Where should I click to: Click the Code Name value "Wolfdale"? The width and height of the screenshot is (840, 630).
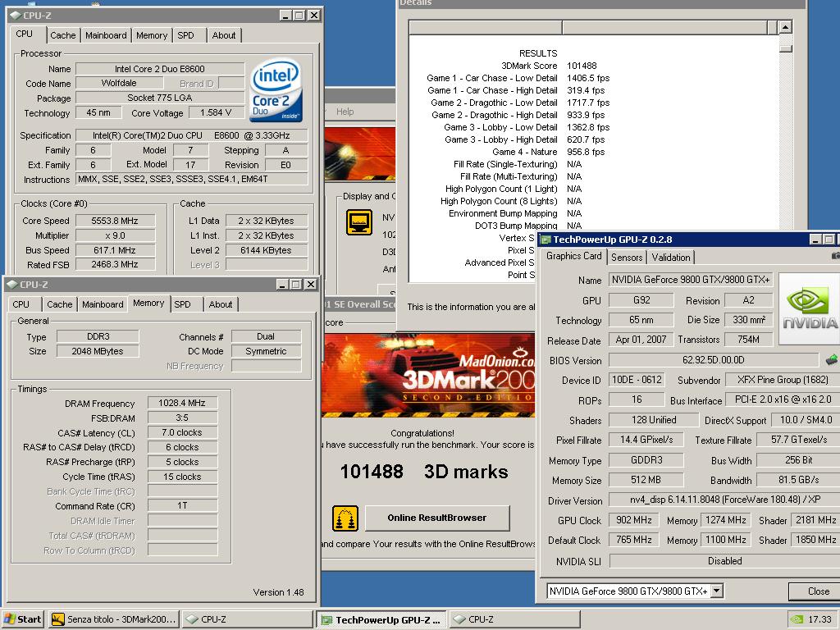click(x=119, y=83)
